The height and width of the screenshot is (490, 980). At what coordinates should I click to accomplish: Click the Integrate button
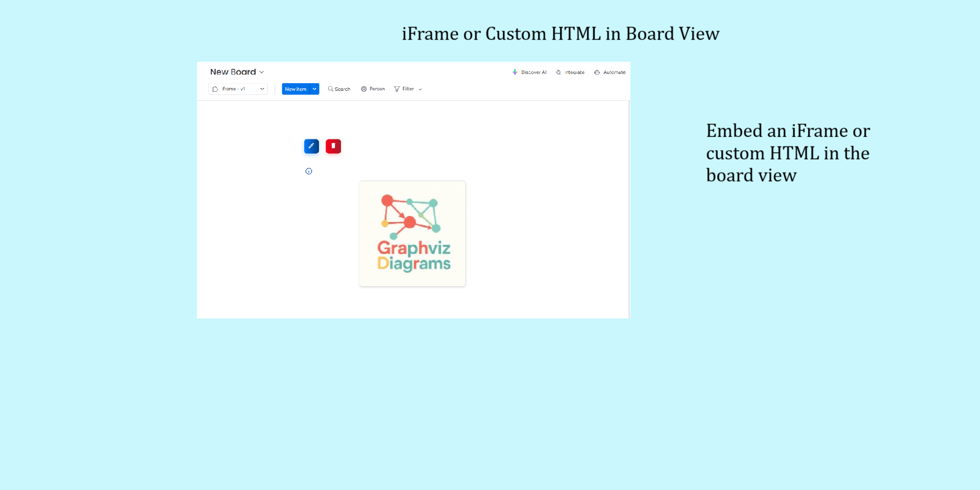click(x=570, y=72)
